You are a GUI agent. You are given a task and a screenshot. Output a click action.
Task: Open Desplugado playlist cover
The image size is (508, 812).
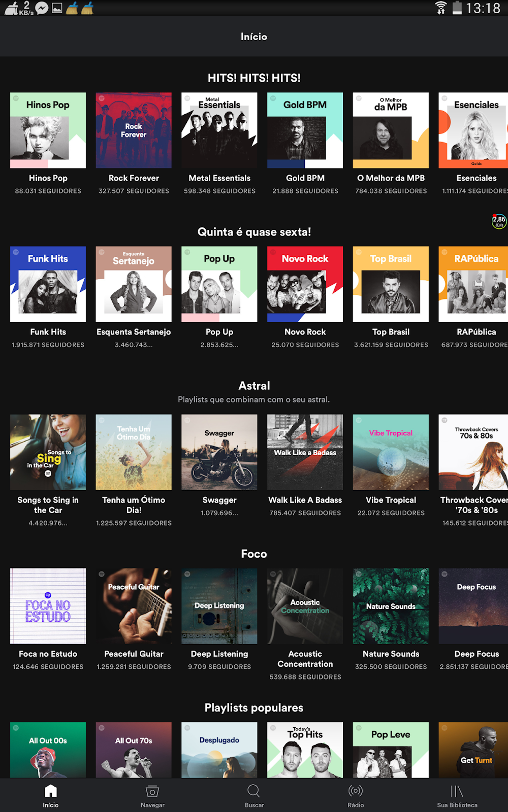point(219,750)
